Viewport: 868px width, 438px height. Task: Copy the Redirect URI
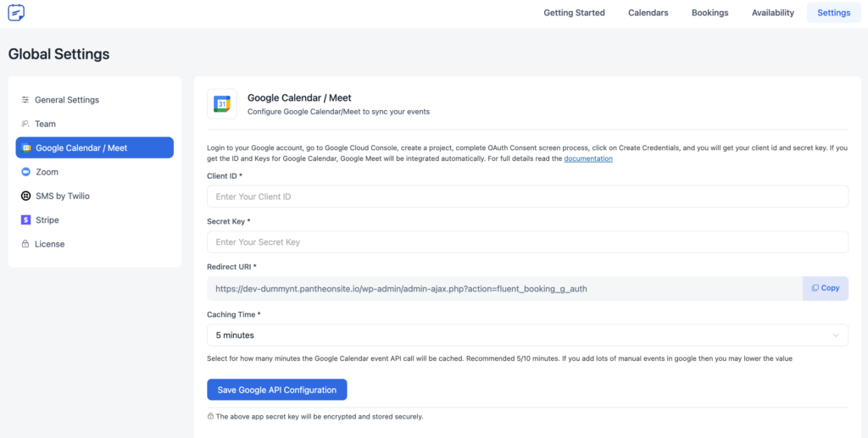[x=826, y=288]
